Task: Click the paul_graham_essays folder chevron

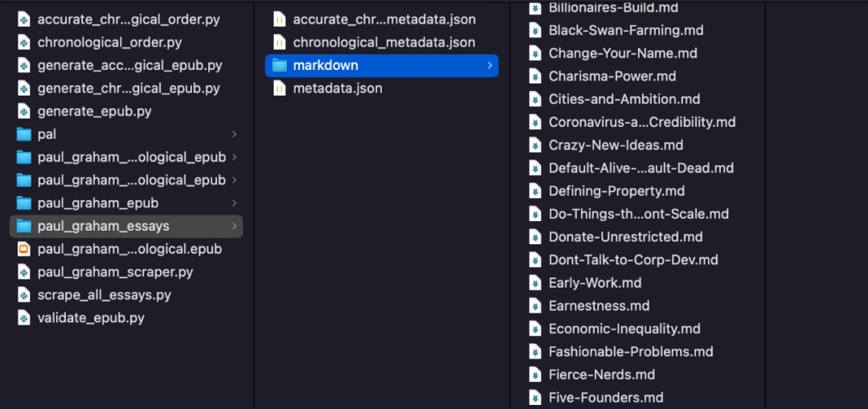Action: [235, 227]
